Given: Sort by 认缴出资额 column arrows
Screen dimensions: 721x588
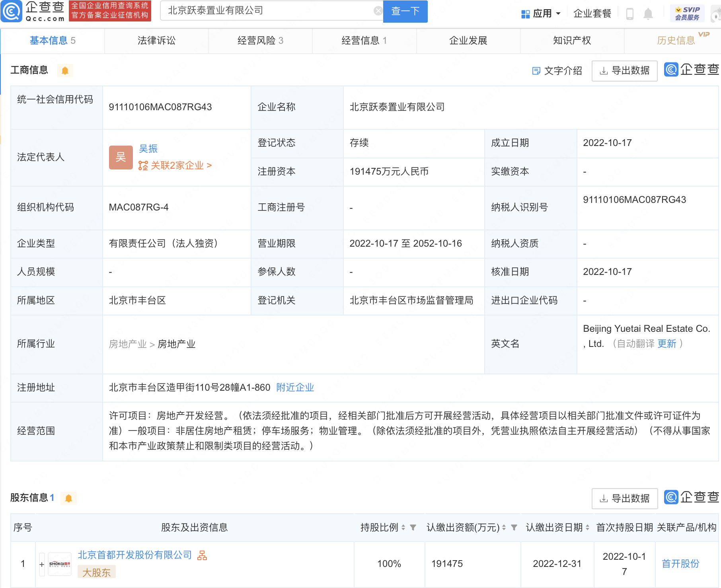Looking at the screenshot, I should click(504, 528).
